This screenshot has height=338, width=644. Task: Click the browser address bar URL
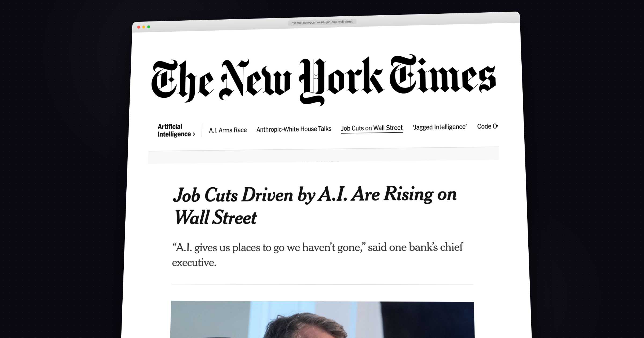322,22
